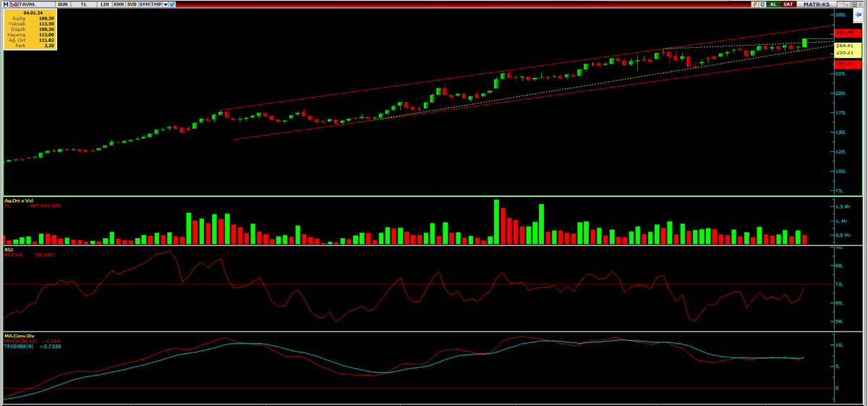The image size is (868, 406).
Task: Click the Kapanış 112,00 value
Action: 46,35
